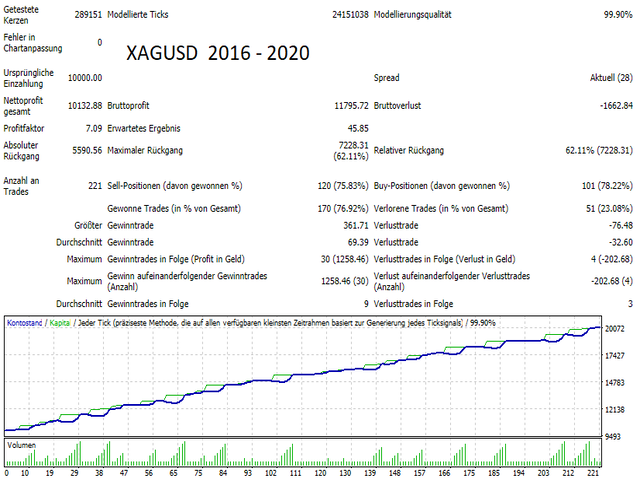Click the Kontostand legend label in chart
640x480 pixels.
coord(24,323)
